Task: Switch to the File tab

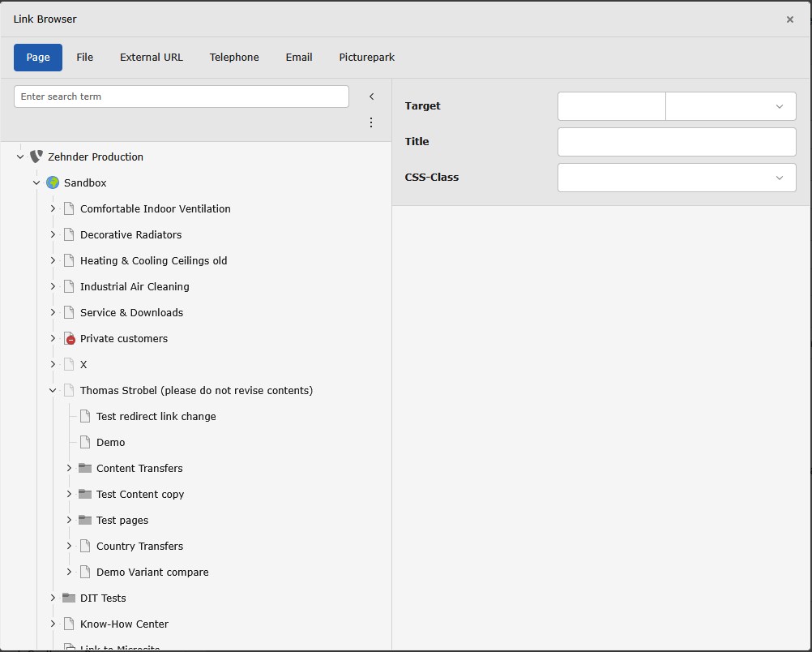Action: pos(85,58)
